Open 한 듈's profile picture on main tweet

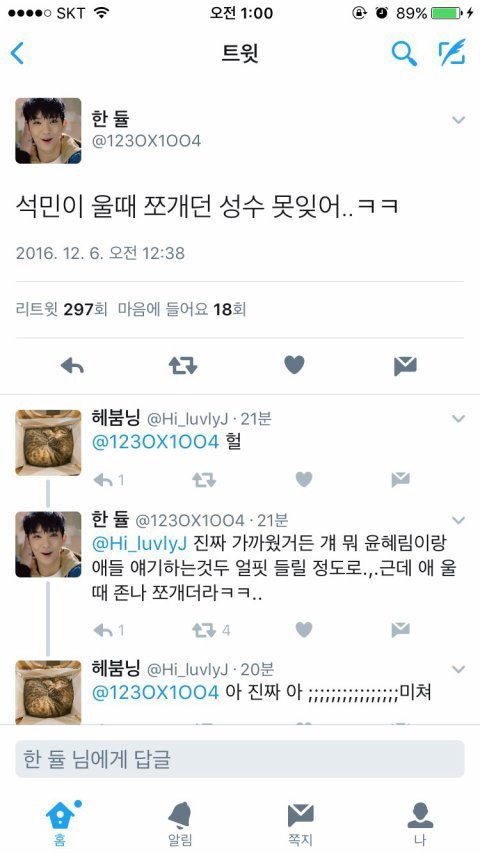tap(48, 131)
